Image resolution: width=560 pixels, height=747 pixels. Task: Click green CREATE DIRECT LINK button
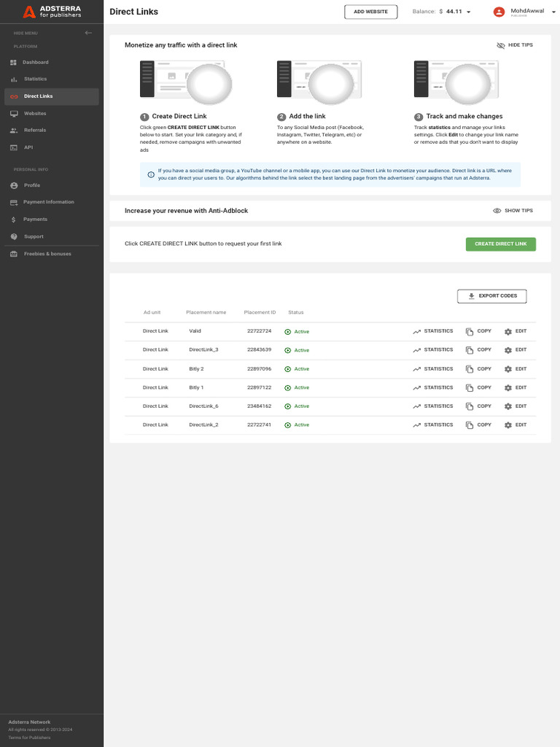(x=500, y=244)
